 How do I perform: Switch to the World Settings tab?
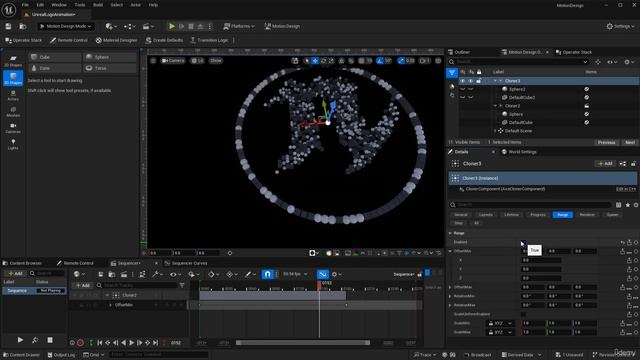point(519,152)
